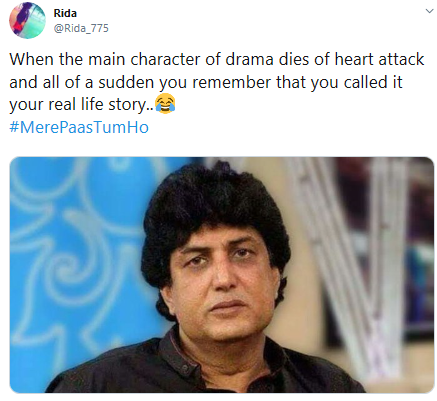Click the laughing tears emoji
Viewport: 437px width, 401px height.
[x=165, y=104]
